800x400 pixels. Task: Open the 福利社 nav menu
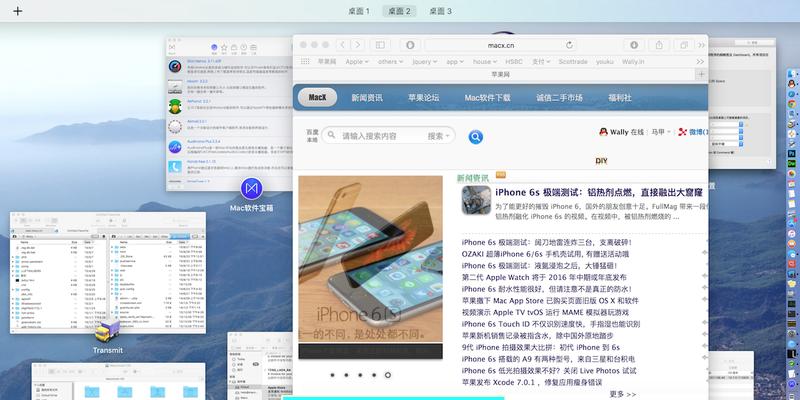click(620, 97)
